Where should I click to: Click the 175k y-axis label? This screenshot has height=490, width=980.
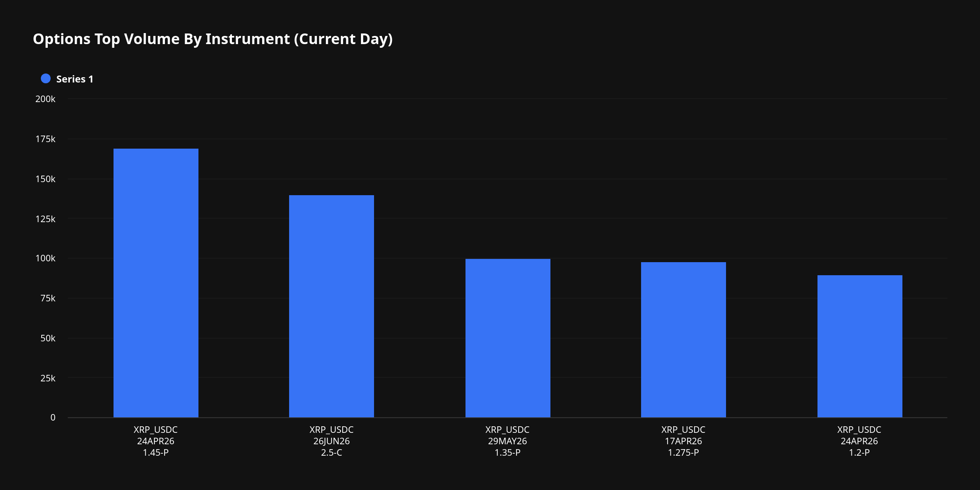pos(45,139)
